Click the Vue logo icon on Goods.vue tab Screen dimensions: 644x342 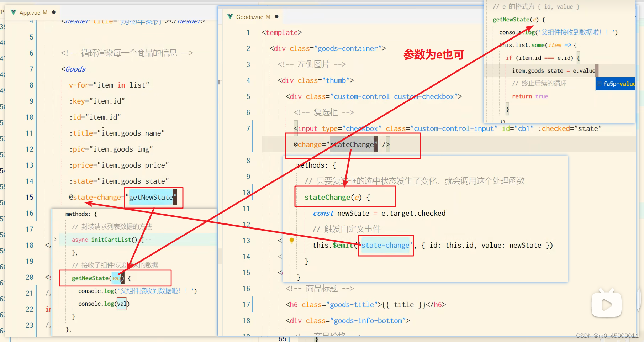click(x=230, y=16)
